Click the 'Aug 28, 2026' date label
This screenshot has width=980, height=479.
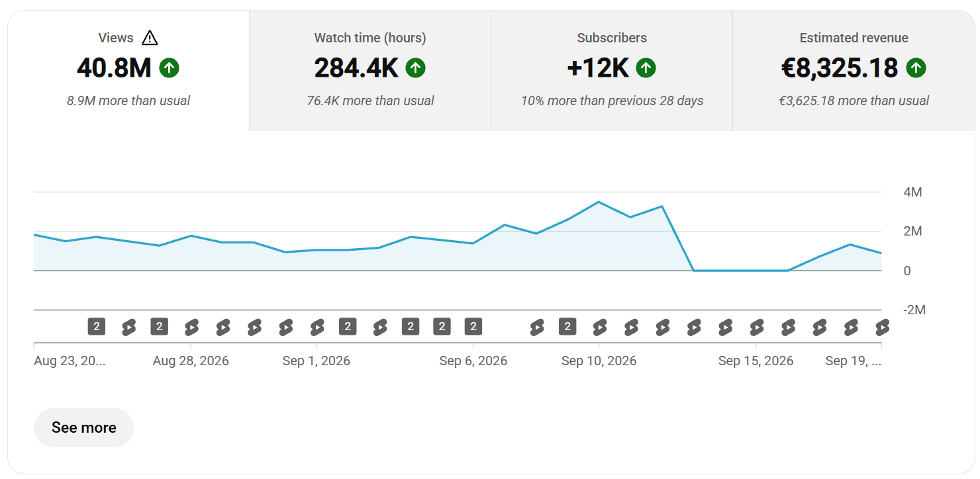pyautogui.click(x=191, y=361)
